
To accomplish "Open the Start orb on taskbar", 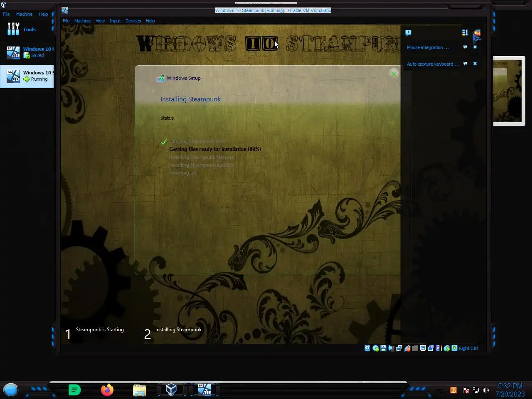I will (11, 390).
